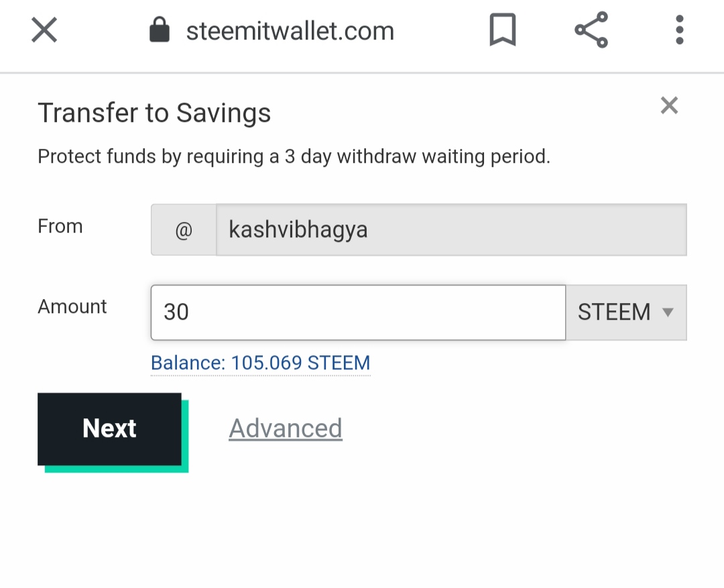
Task: Open the three-dot browser menu
Action: pos(679,30)
